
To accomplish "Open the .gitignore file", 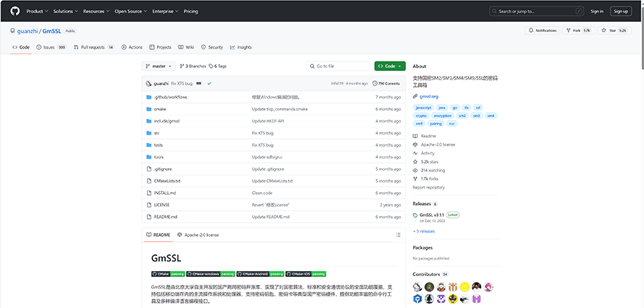I will click(x=163, y=169).
